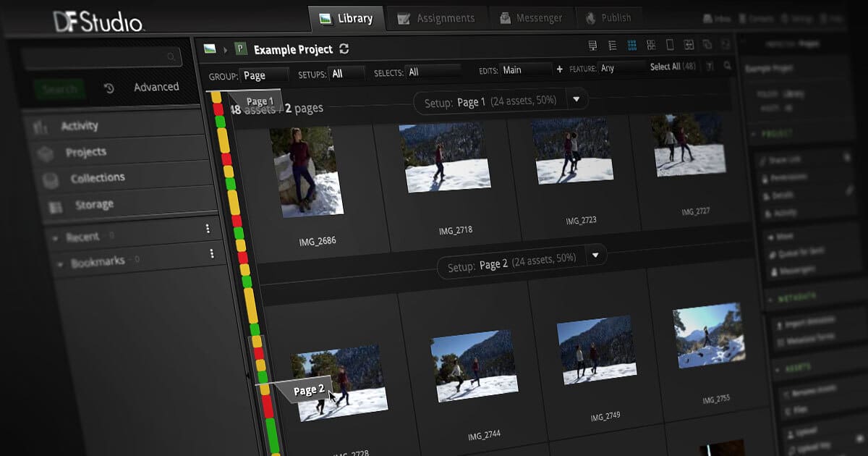Select the list view icon in toolbar
This screenshot has height=456, width=868.
click(612, 45)
